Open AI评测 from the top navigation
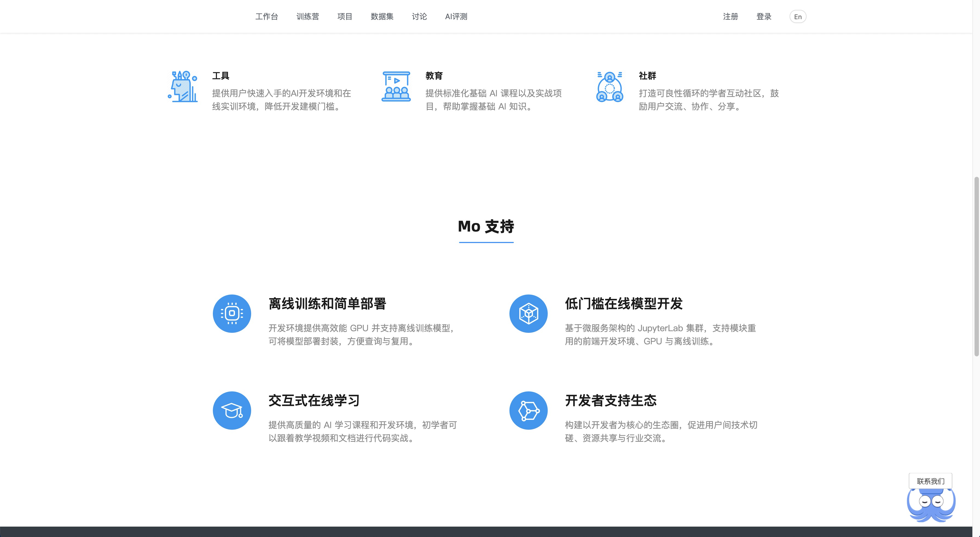Viewport: 980px width, 537px height. tap(456, 16)
